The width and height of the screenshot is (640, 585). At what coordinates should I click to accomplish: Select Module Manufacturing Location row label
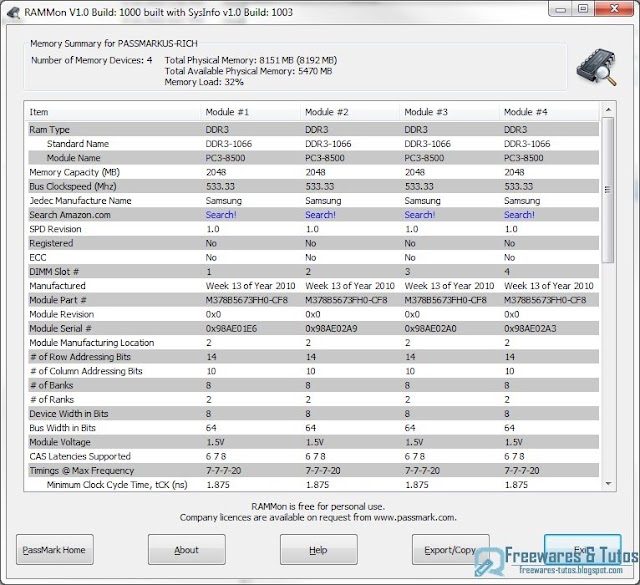[x=92, y=343]
